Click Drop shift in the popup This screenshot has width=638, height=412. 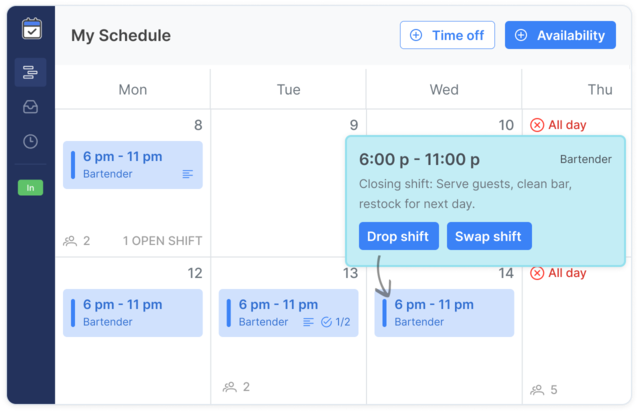[398, 237]
